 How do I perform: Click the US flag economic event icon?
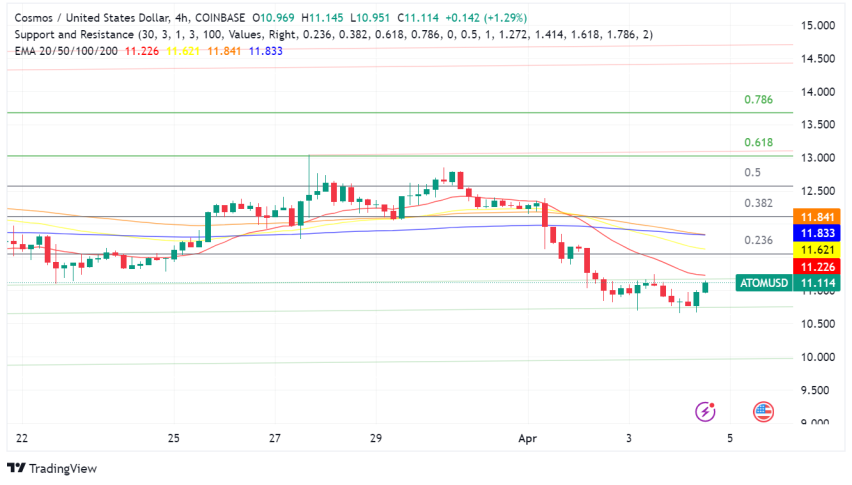pyautogui.click(x=763, y=410)
